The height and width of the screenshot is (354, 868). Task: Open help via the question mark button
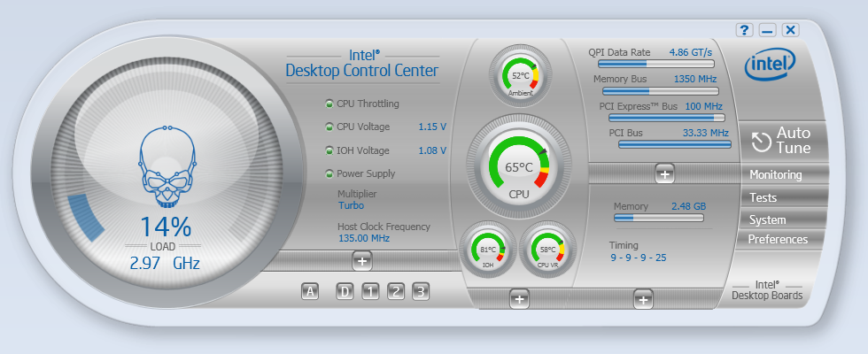pos(745,30)
